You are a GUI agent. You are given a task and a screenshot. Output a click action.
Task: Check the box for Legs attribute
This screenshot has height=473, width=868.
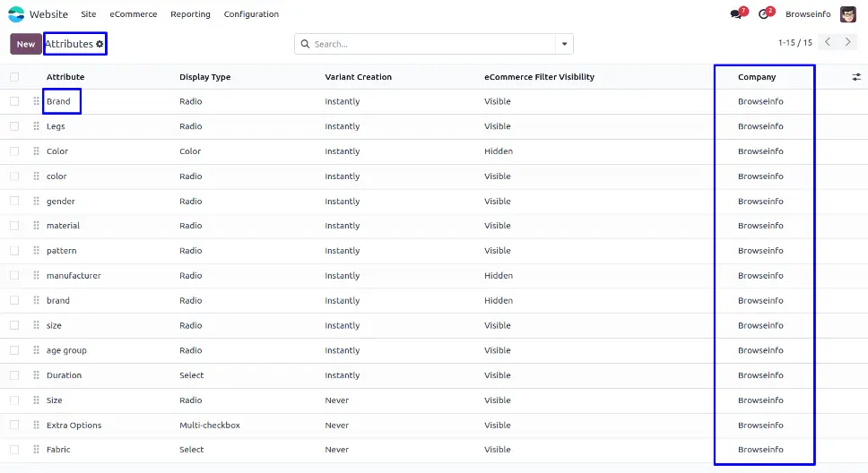[14, 126]
